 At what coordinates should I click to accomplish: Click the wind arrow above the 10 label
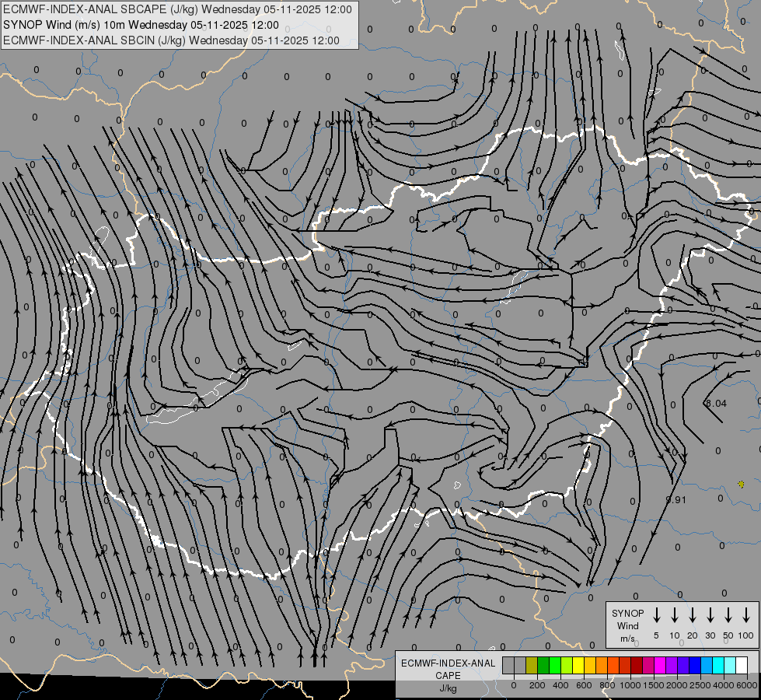click(675, 615)
